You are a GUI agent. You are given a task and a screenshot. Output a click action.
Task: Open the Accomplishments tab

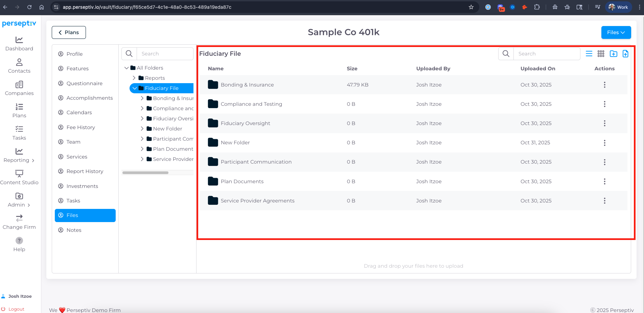(x=85, y=98)
